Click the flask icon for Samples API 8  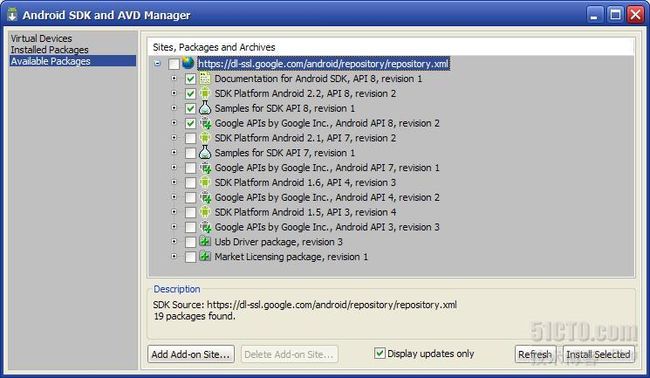(205, 108)
